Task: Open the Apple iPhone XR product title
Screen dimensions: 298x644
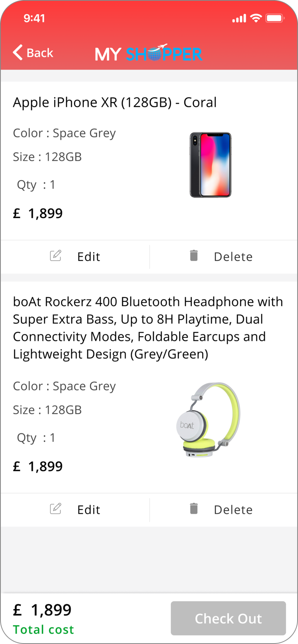Action: tap(115, 102)
